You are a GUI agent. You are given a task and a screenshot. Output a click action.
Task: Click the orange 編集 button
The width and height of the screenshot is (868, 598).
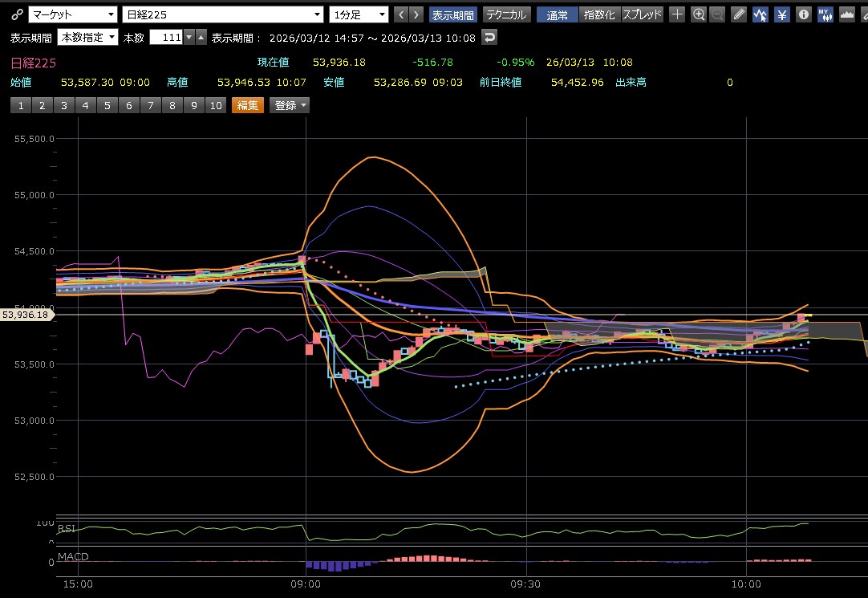point(247,105)
